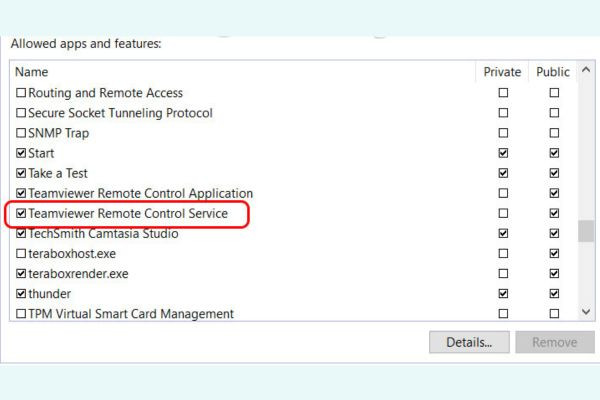The width and height of the screenshot is (600, 400).
Task: Open the Details... button
Action: (469, 342)
